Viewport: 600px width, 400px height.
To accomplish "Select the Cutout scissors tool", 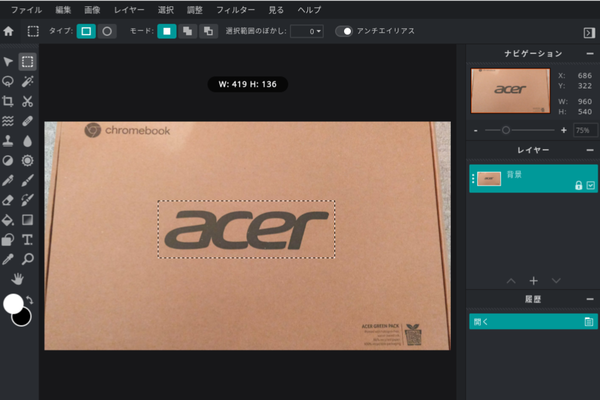I will [x=27, y=101].
